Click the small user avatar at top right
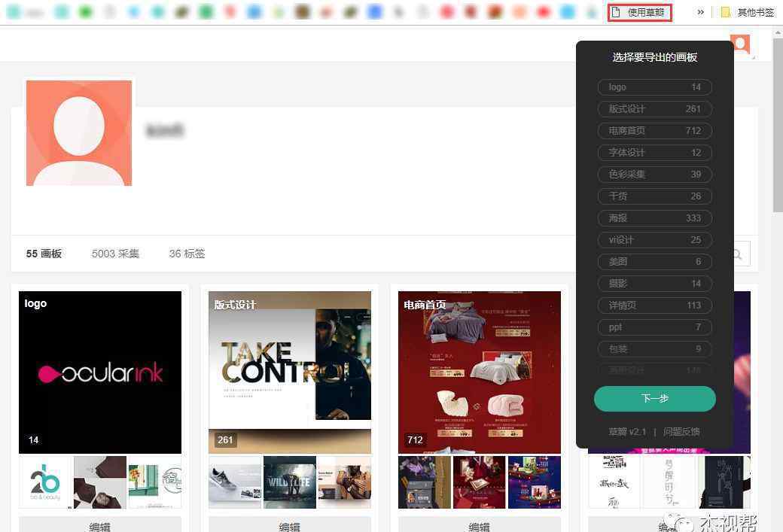 [740, 44]
